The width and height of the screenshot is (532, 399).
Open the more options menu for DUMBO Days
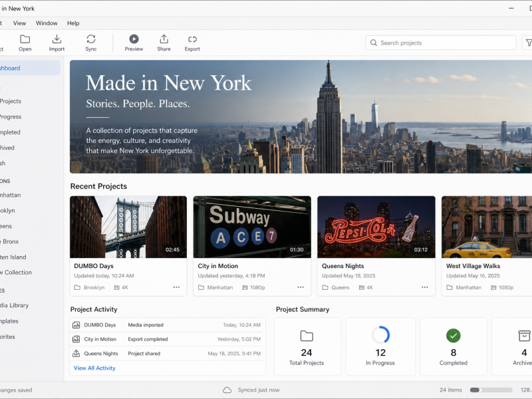click(x=176, y=287)
